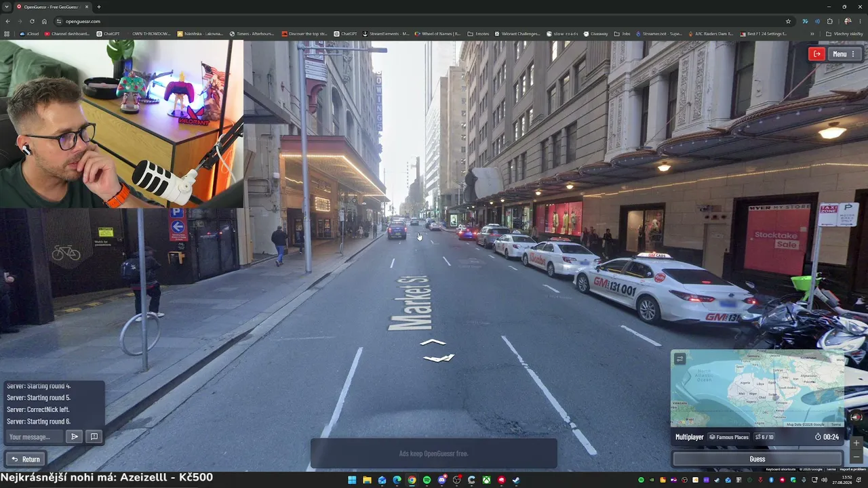The width and height of the screenshot is (868, 488).
Task: Bookmark this page with star icon
Action: click(788, 21)
